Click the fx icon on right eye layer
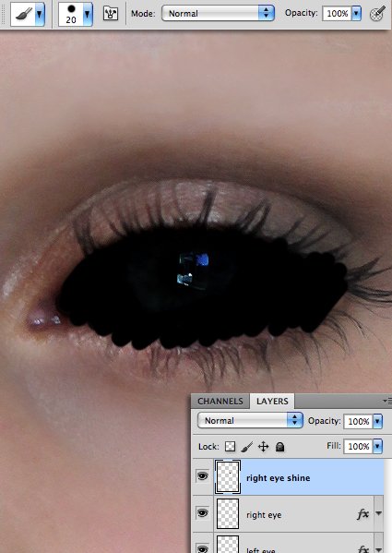Viewport: 392px width, 553px height. 362,514
